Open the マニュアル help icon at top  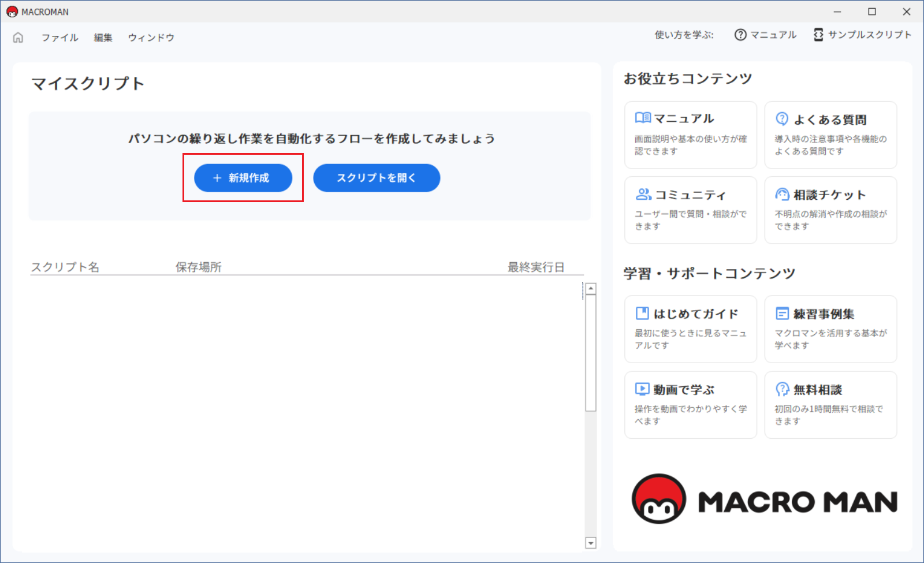click(765, 35)
